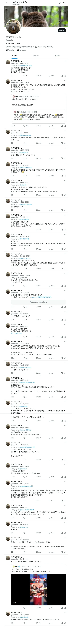Reply to the Oct 1, 2025 post
72x644 pixels.
tap(12, 143)
